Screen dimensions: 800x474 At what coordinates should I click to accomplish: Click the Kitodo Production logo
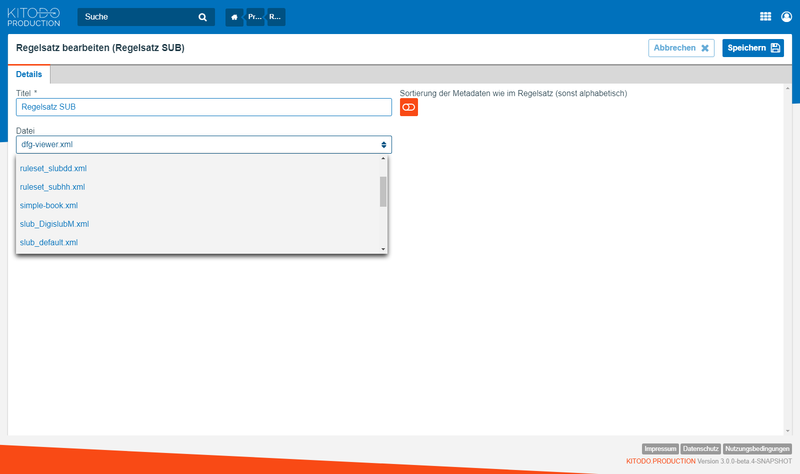[34, 16]
